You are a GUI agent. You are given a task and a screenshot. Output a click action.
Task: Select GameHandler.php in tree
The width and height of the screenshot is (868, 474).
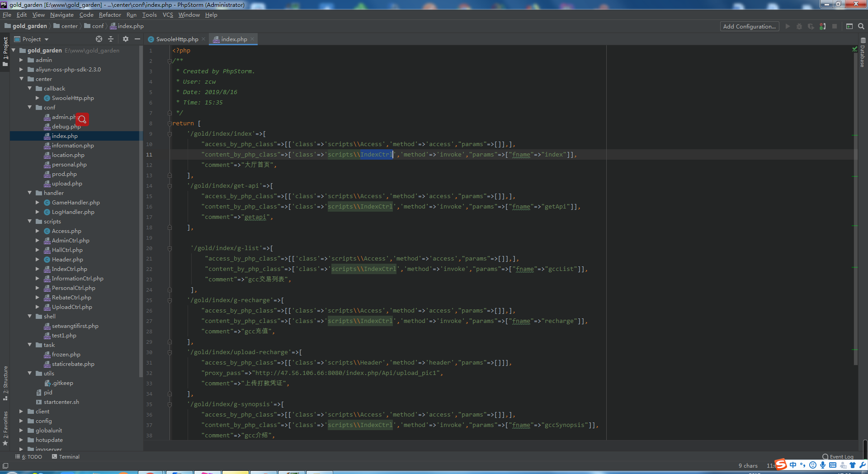[75, 202]
